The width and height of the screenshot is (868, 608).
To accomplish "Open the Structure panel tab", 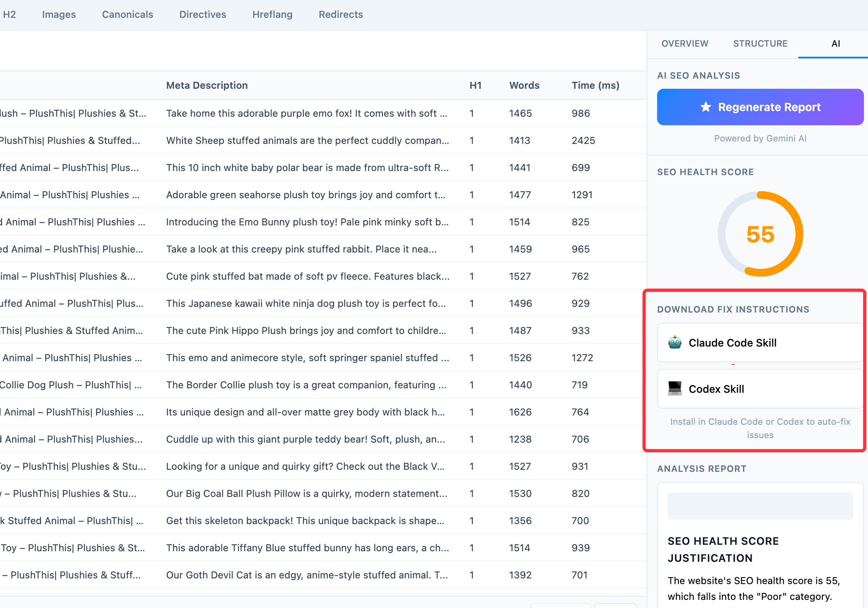I will 760,44.
